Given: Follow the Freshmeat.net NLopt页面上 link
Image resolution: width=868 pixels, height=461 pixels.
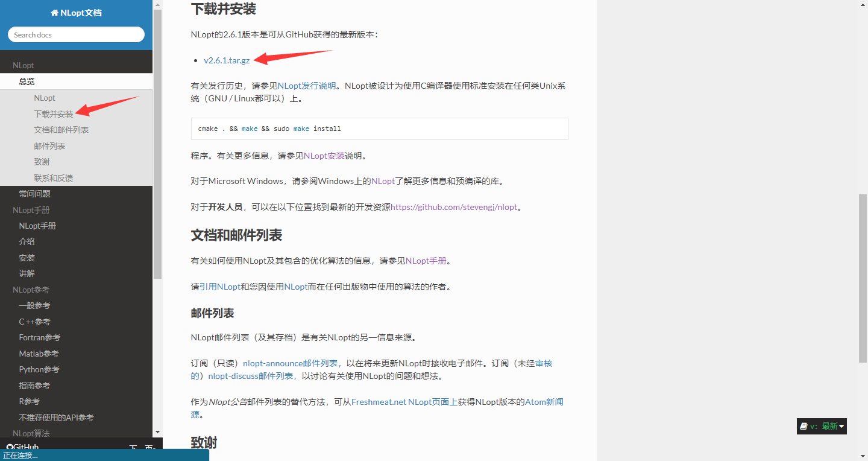Looking at the screenshot, I should 405,402.
